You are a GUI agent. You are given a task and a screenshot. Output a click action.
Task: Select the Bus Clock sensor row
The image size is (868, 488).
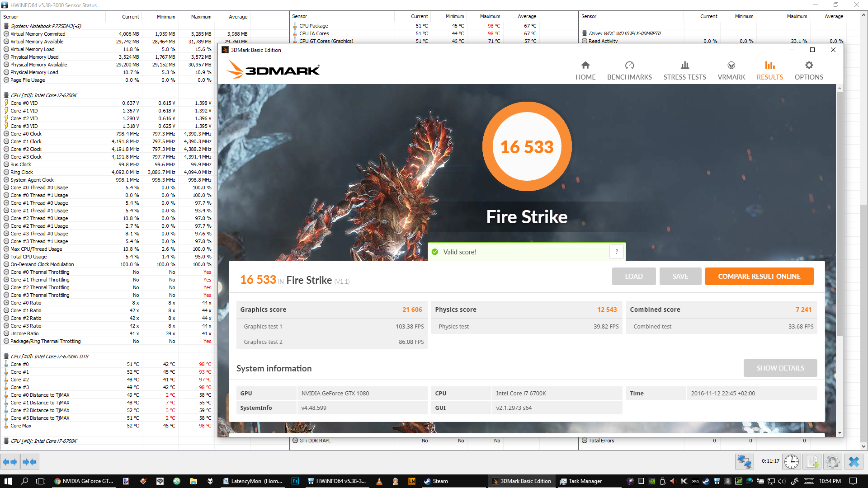click(108, 164)
